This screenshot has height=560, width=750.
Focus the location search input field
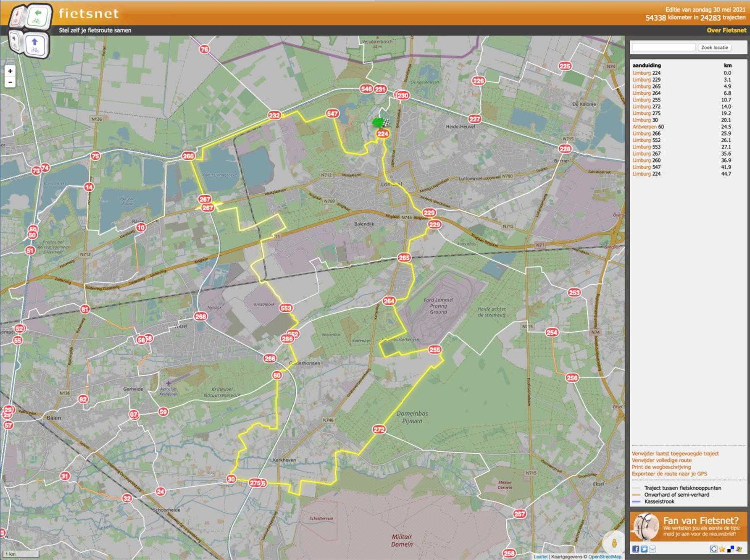coord(663,47)
